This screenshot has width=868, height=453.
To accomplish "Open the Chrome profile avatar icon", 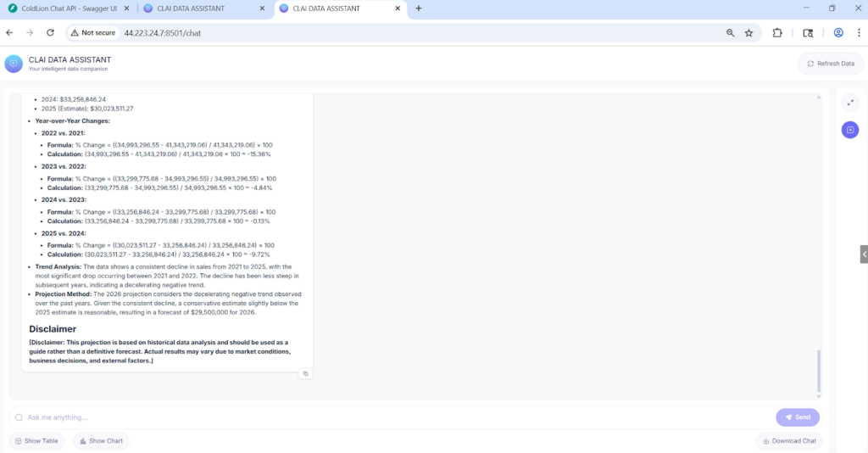I will pos(838,33).
